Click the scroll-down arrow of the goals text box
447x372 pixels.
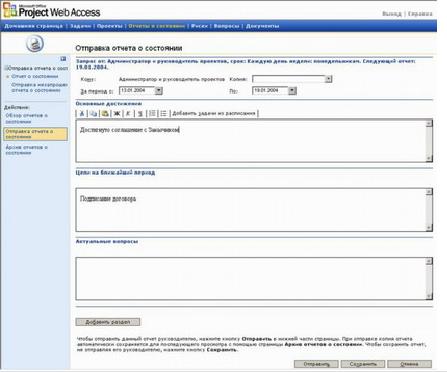pyautogui.click(x=429, y=227)
